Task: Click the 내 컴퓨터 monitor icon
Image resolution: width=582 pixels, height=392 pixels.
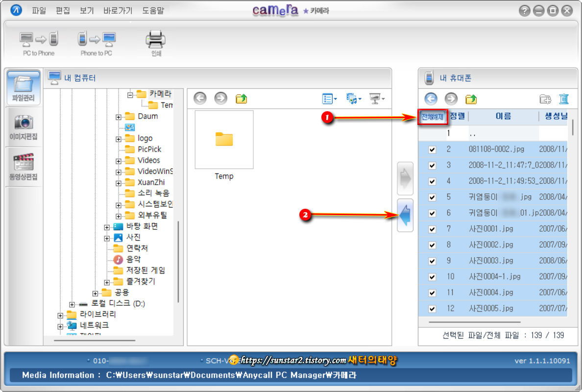Action: point(54,78)
